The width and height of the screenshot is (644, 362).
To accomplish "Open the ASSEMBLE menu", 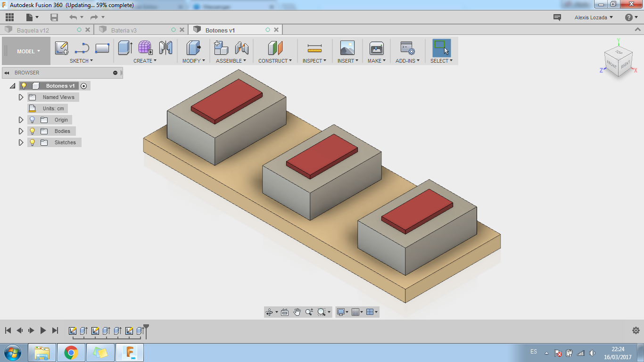I will pyautogui.click(x=231, y=61).
